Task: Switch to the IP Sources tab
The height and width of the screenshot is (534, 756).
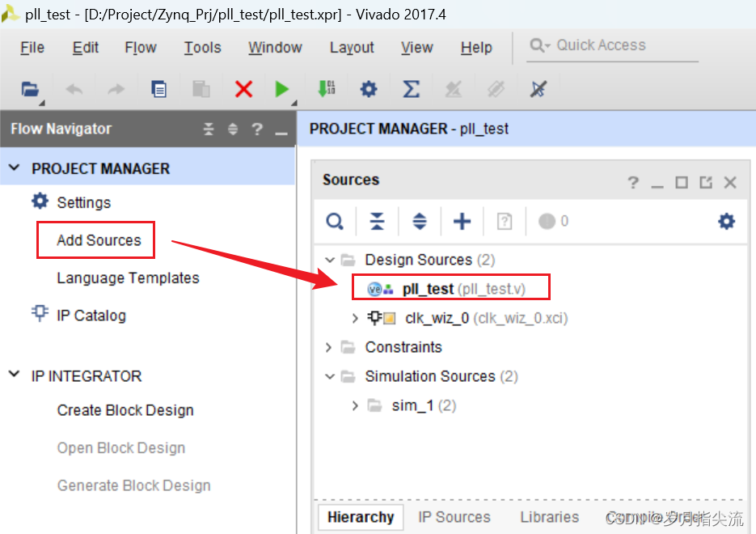Action: point(454,517)
